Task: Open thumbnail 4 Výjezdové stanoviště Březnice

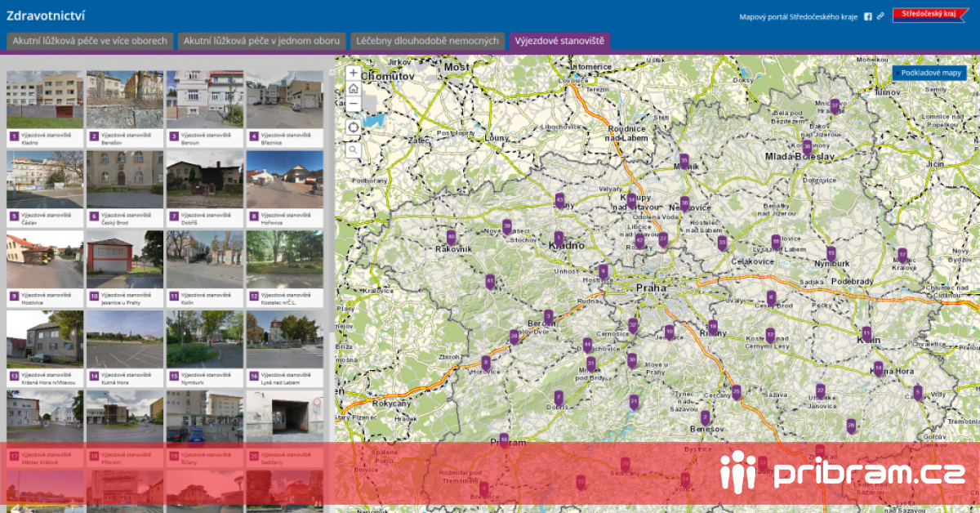Action: 285,109
